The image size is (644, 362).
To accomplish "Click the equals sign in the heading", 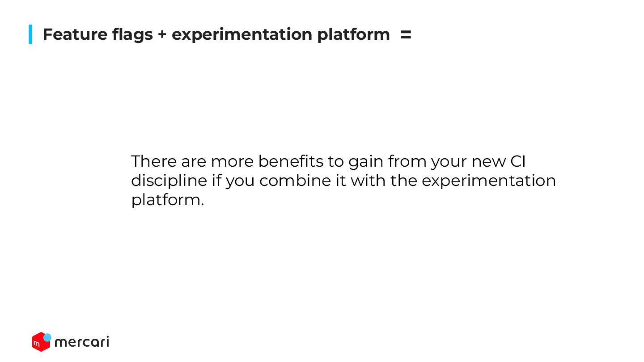I will click(406, 34).
